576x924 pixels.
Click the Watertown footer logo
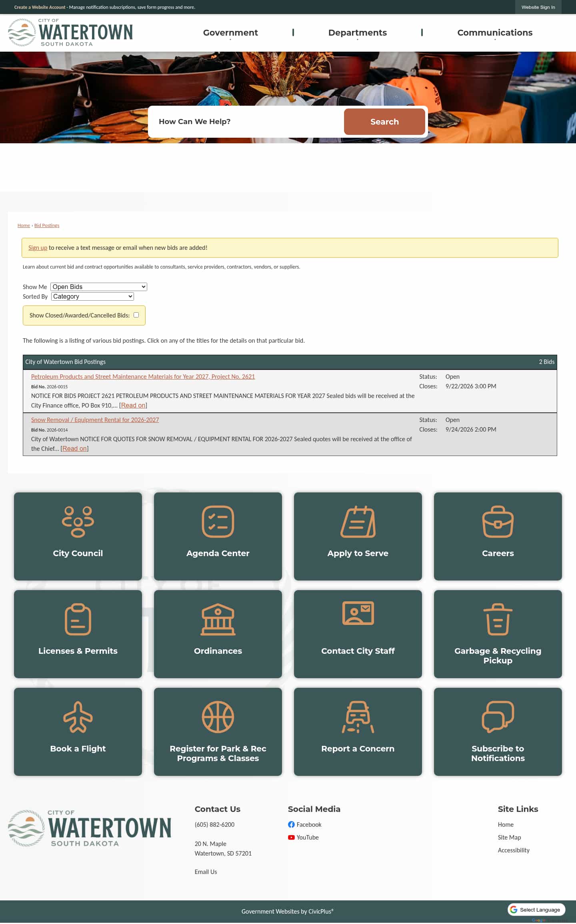[90, 828]
